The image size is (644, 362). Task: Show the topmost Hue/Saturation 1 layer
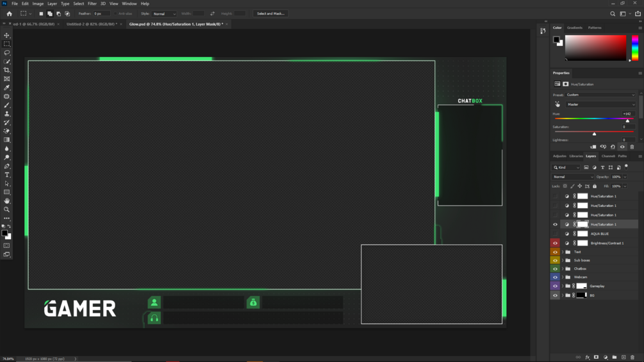[x=555, y=196]
